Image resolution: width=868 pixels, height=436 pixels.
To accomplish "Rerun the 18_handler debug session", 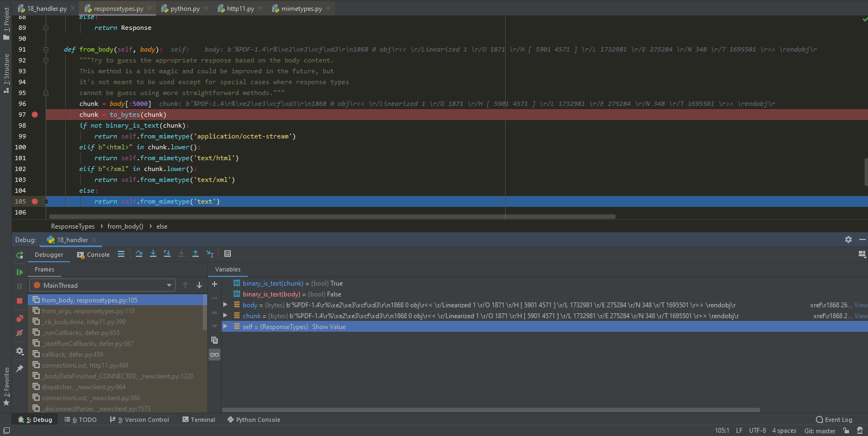I will click(x=20, y=255).
